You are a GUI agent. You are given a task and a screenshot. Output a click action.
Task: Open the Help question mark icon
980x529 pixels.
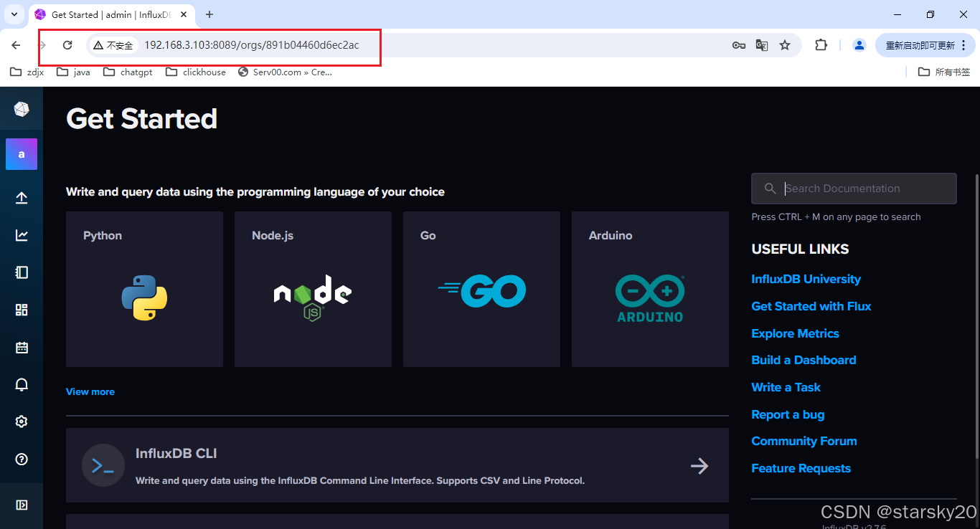tap(22, 459)
